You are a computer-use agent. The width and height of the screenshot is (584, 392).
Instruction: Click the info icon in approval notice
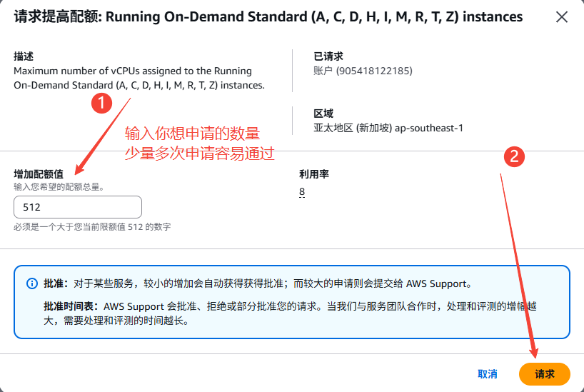coord(32,283)
